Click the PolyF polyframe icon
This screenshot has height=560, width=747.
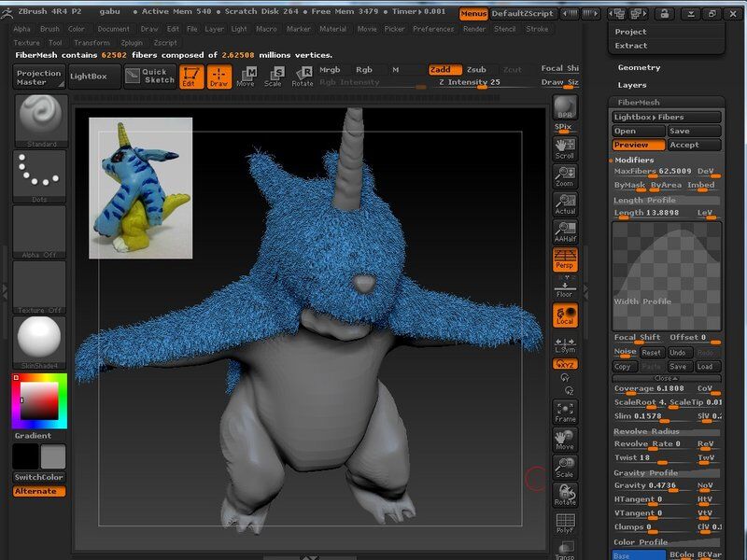(565, 523)
